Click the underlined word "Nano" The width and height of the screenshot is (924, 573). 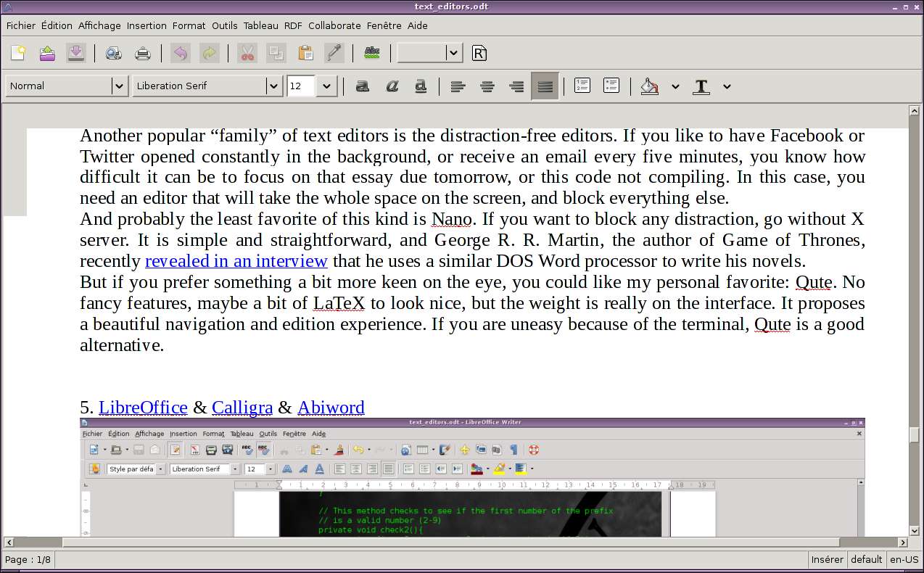(452, 219)
